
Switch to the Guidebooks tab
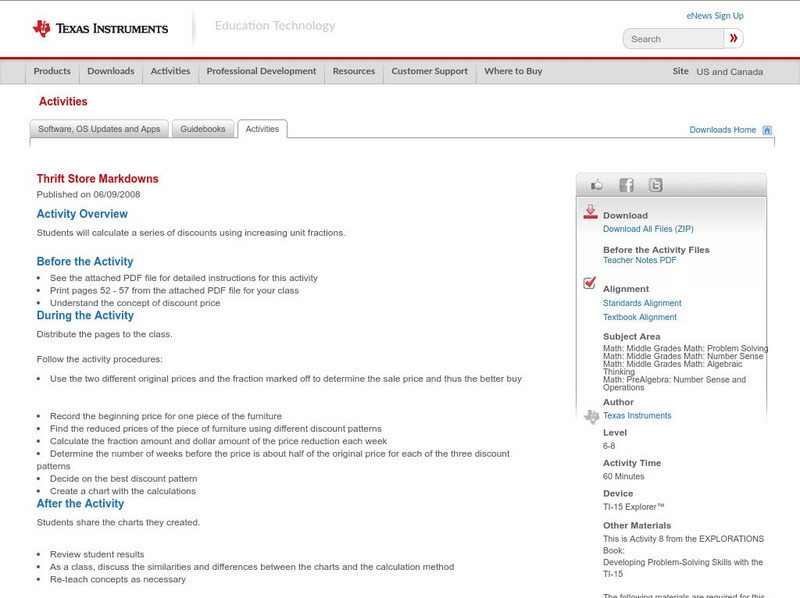pos(203,129)
